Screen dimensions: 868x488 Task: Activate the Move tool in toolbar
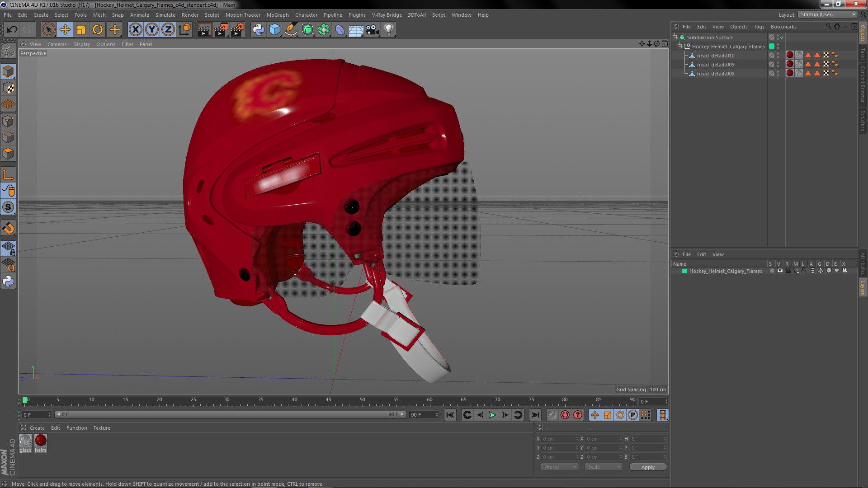click(65, 30)
